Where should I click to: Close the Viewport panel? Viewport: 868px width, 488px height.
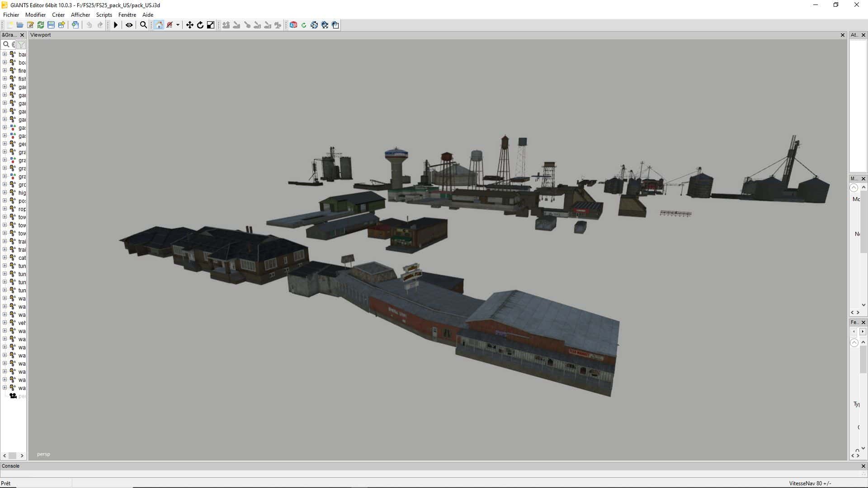842,35
